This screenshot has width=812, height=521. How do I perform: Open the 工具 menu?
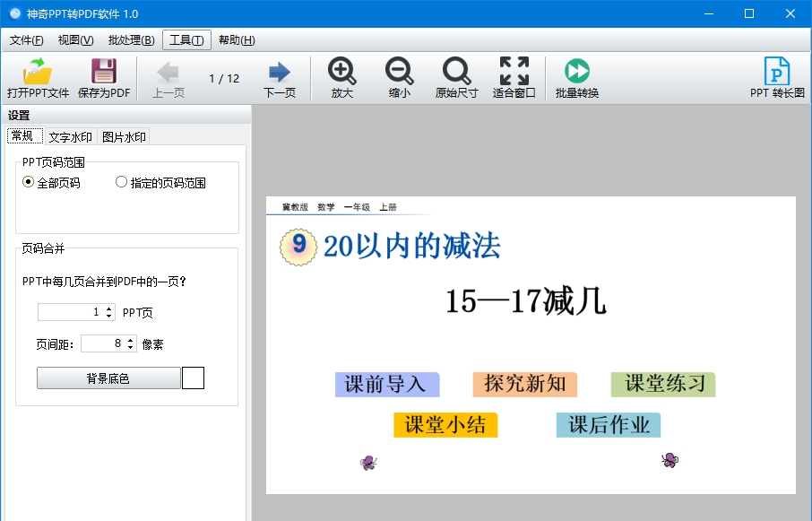point(186,40)
